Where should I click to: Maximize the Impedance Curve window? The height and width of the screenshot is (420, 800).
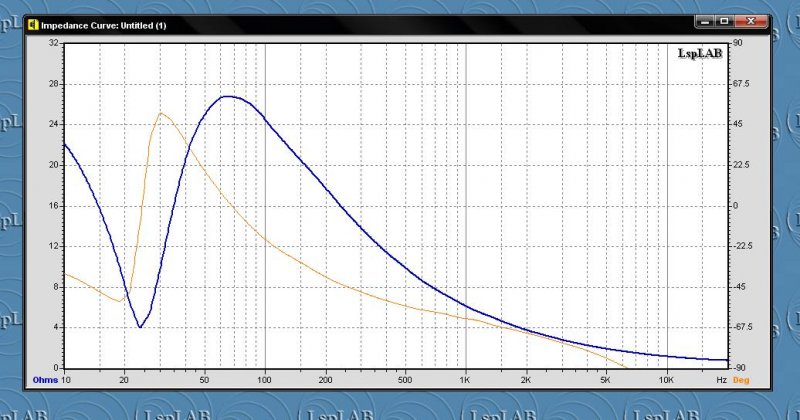coord(724,21)
